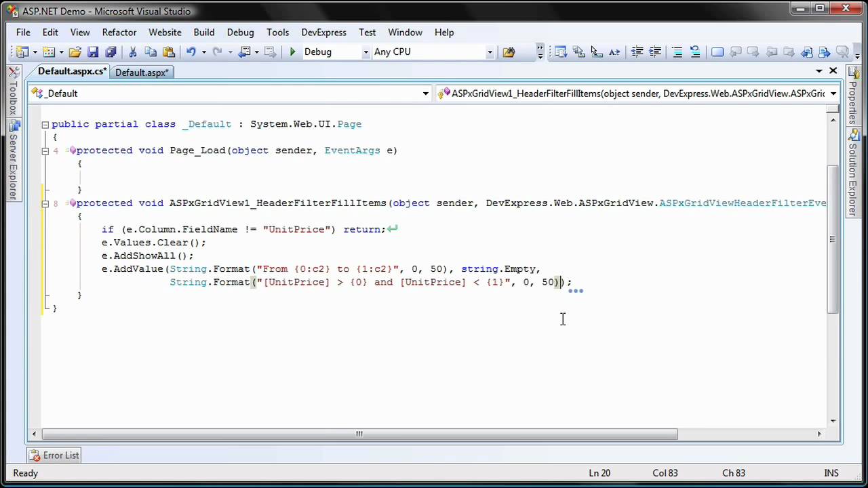
Task: Open the Tools menu
Action: pyautogui.click(x=277, y=33)
